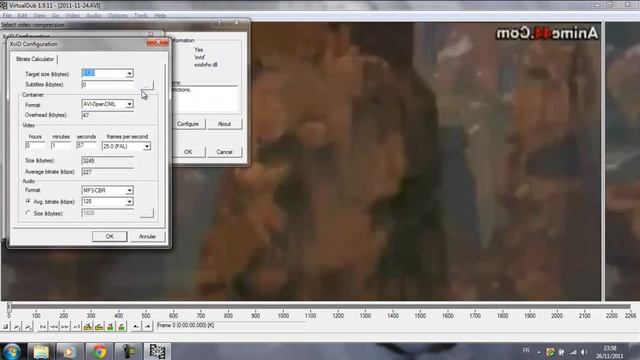640x360 pixels.
Task: Open the Audio Format dropdown showing MP3-CBR
Action: tap(129, 190)
